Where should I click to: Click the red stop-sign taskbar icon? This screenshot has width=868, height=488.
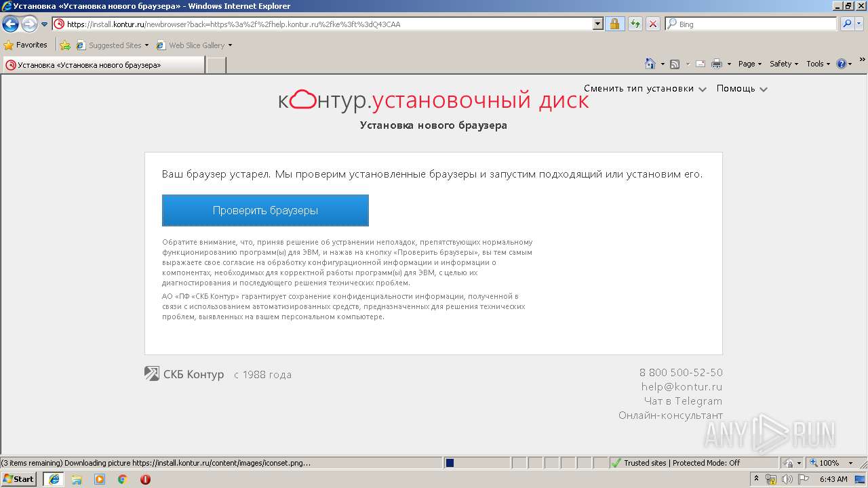145,479
